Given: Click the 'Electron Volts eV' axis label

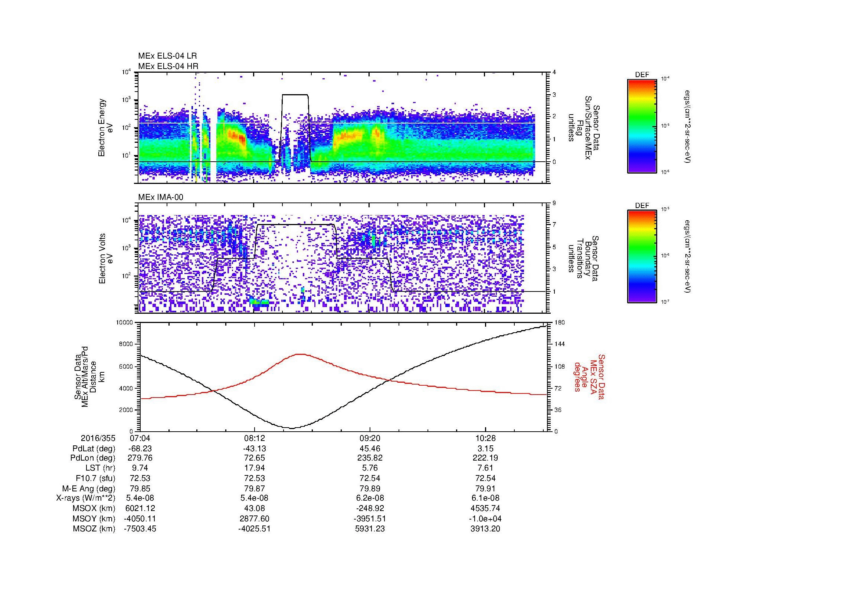Looking at the screenshot, I should tap(106, 259).
